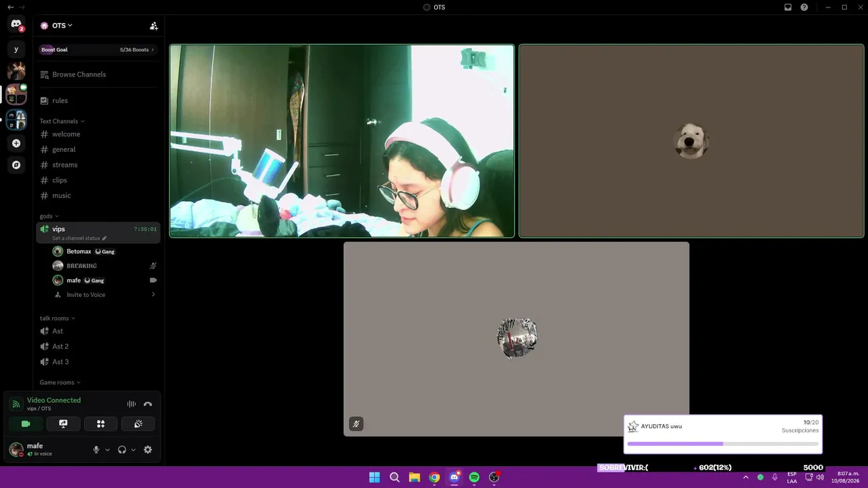Open Discover servers compass icon
Image resolution: width=868 pixels, height=488 pixels.
tap(16, 165)
